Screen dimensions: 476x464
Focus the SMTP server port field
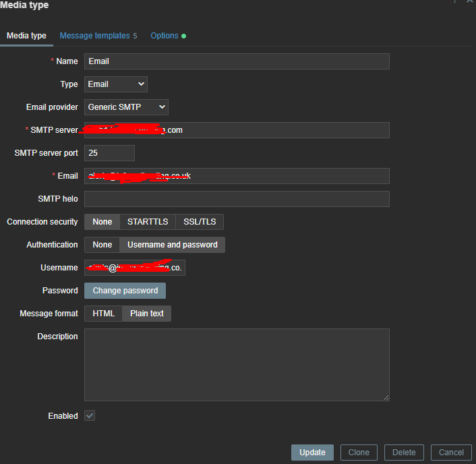109,153
